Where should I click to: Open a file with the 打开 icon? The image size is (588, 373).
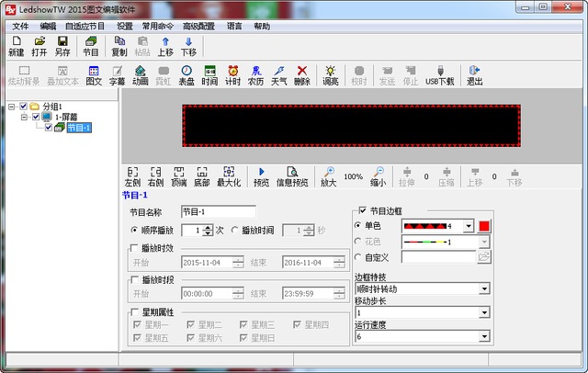[x=40, y=46]
